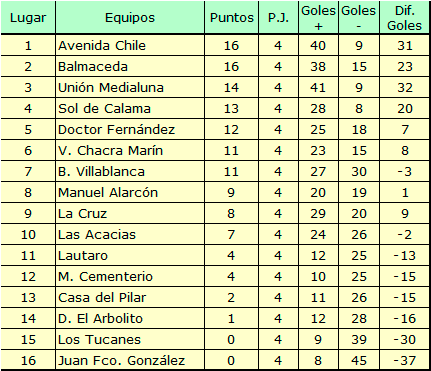Select the Unión Medialuna cell
This screenshot has width=431, height=371.
click(130, 87)
